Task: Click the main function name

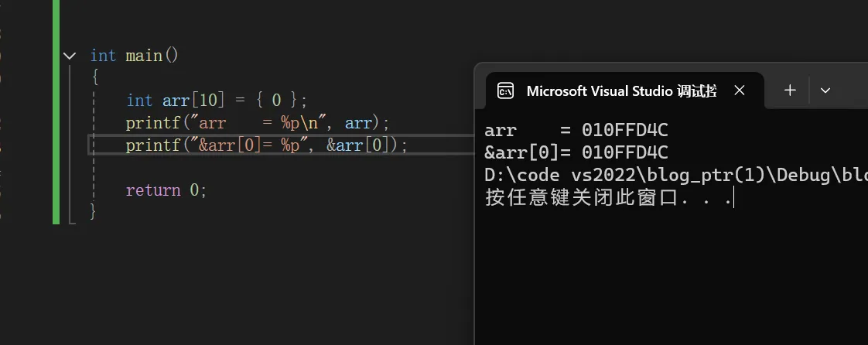Action: pos(144,56)
